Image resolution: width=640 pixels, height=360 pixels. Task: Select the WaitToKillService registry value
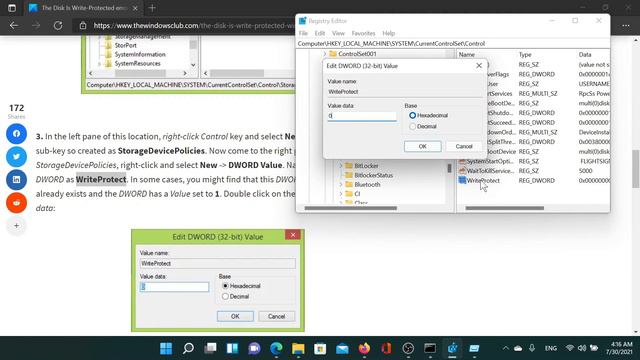coord(490,171)
